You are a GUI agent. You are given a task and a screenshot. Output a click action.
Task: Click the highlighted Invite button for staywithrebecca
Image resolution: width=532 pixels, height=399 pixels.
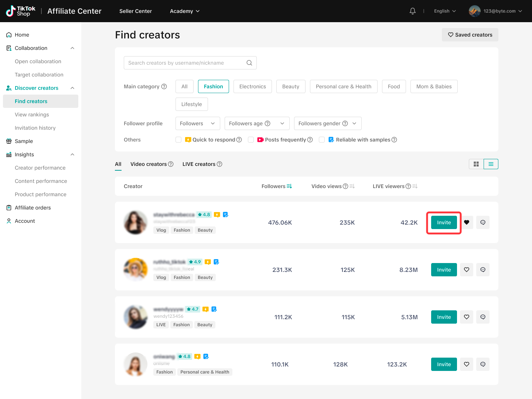point(443,222)
